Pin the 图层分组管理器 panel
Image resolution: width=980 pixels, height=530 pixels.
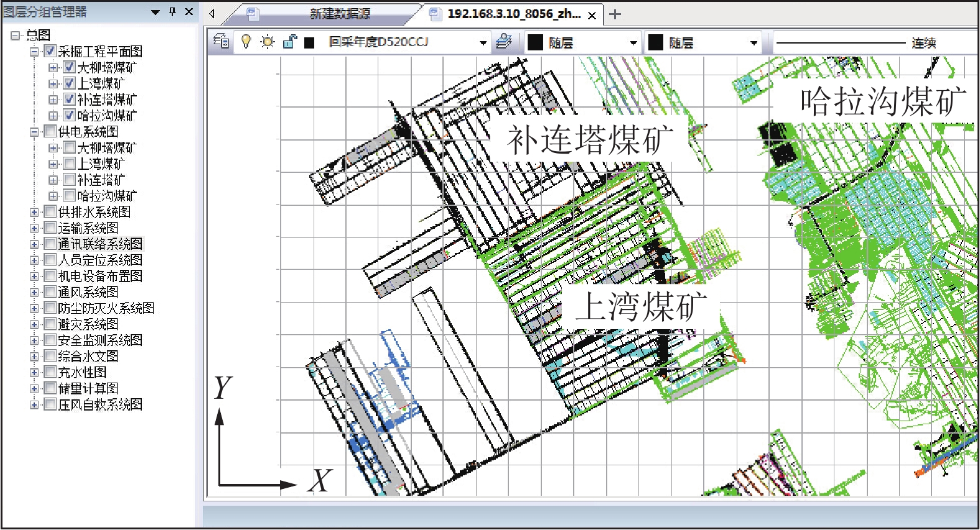tap(172, 12)
